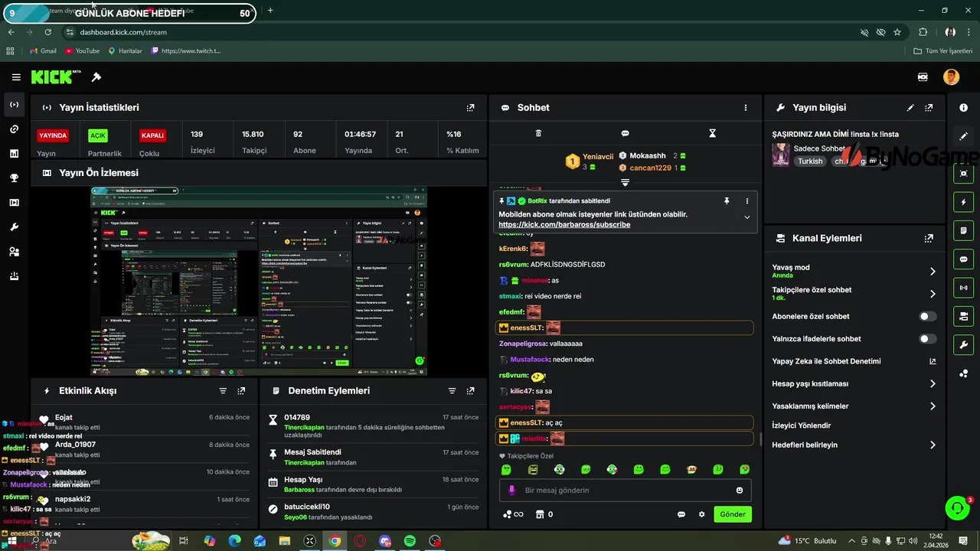Viewport: 980px width, 551px height.
Task: Expand Takipçilere özel sohbet options
Action: coord(933,294)
